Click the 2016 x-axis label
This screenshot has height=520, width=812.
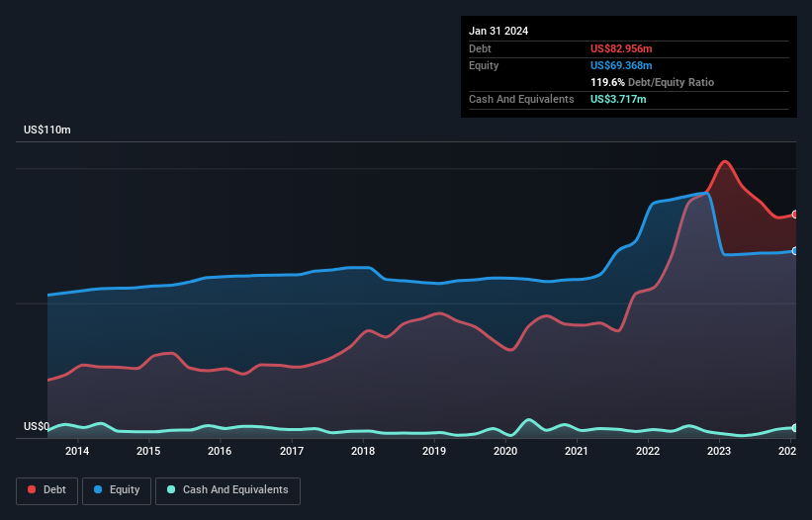pos(220,451)
